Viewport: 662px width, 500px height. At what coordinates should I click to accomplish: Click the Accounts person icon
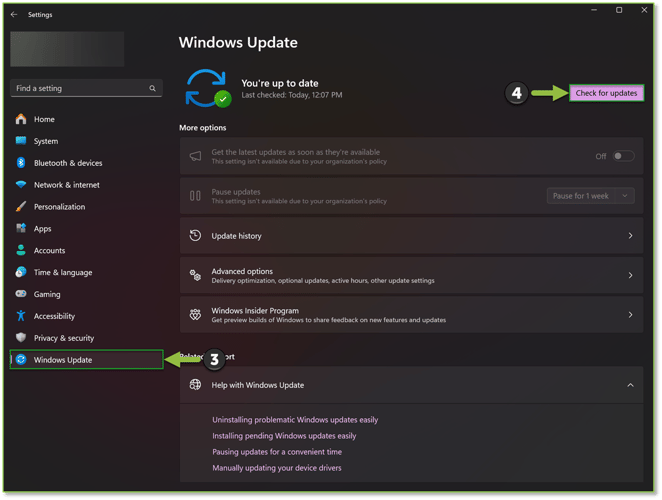click(21, 250)
